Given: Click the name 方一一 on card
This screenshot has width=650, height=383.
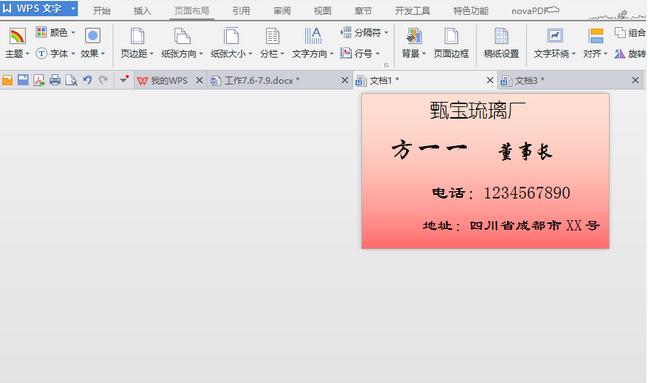Looking at the screenshot, I should (429, 150).
